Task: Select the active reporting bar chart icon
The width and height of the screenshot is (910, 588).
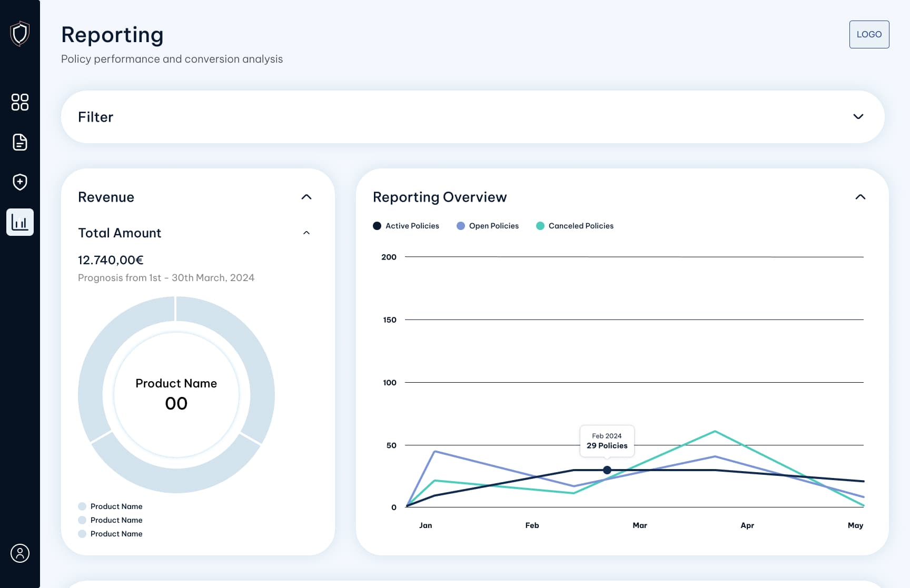Action: pyautogui.click(x=19, y=222)
